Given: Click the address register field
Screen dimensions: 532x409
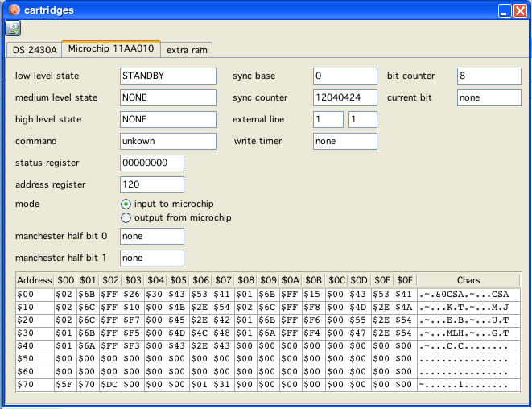Looking at the screenshot, I should 151,184.
